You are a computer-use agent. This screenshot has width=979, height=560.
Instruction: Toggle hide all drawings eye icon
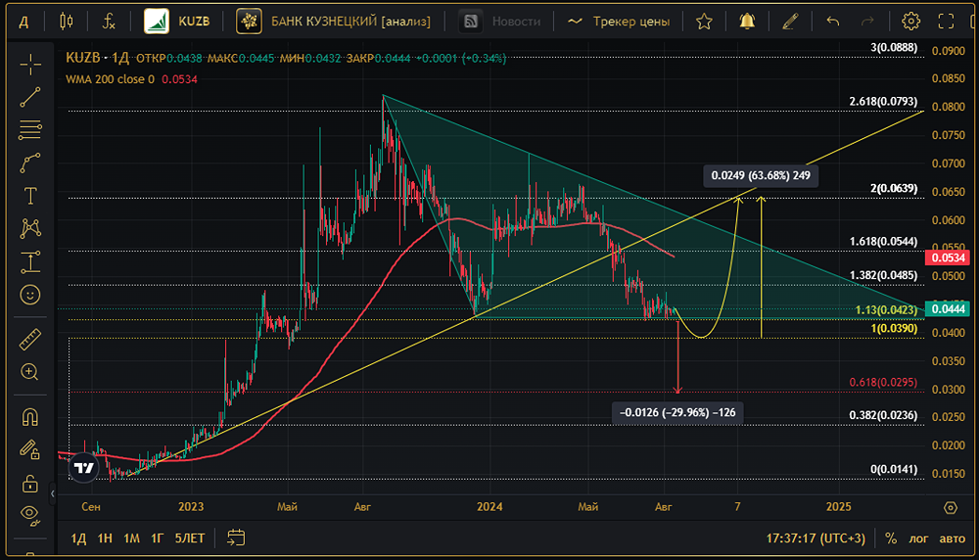30,514
